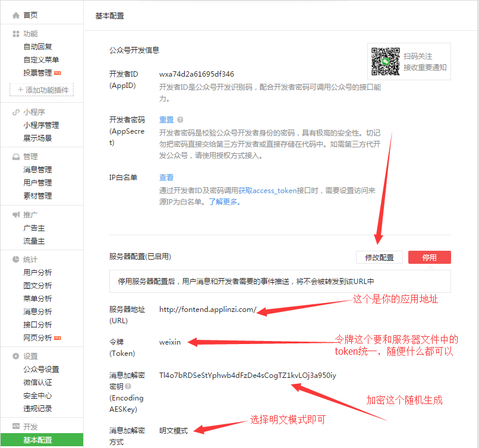The width and height of the screenshot is (479, 448).
Task: Open 接口分析 in the sidebar
Action: click(37, 325)
